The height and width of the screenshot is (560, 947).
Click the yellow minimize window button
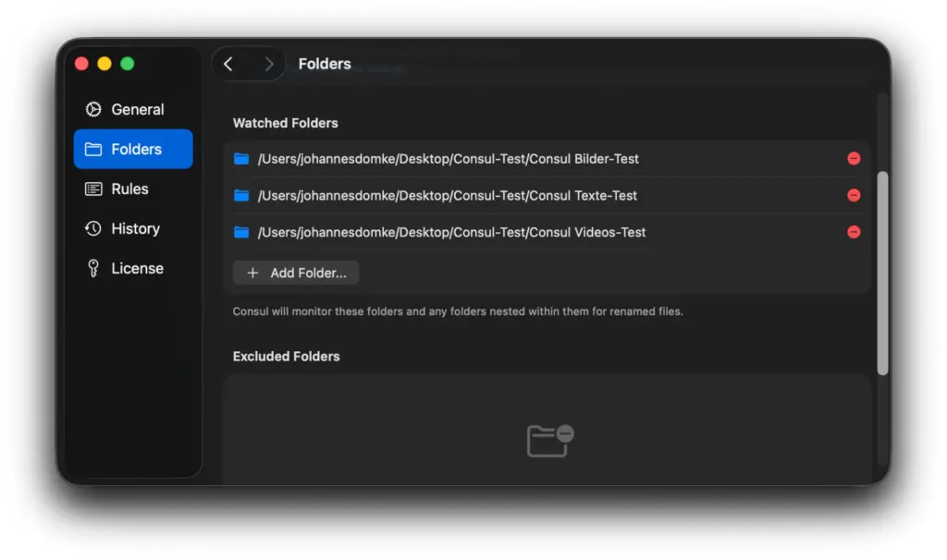(x=105, y=64)
